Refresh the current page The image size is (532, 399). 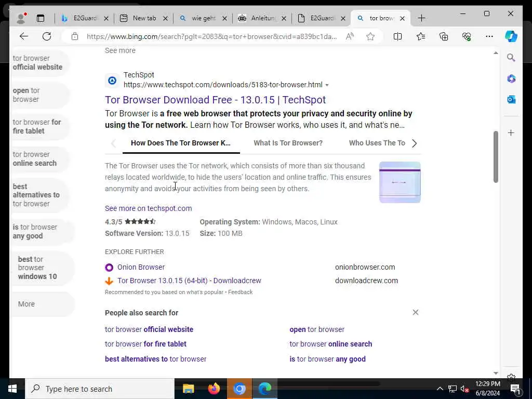point(47,36)
